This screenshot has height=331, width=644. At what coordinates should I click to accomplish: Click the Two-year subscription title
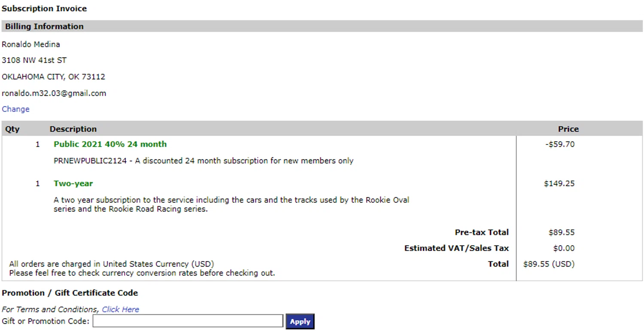pos(73,183)
